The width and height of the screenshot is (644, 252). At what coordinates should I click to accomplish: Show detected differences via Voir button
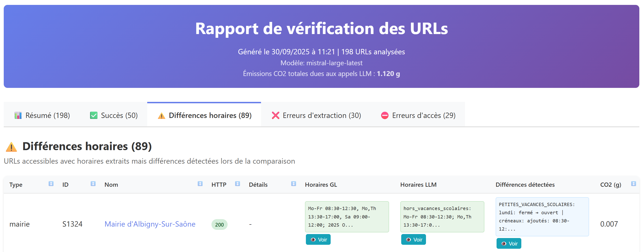tap(508, 244)
